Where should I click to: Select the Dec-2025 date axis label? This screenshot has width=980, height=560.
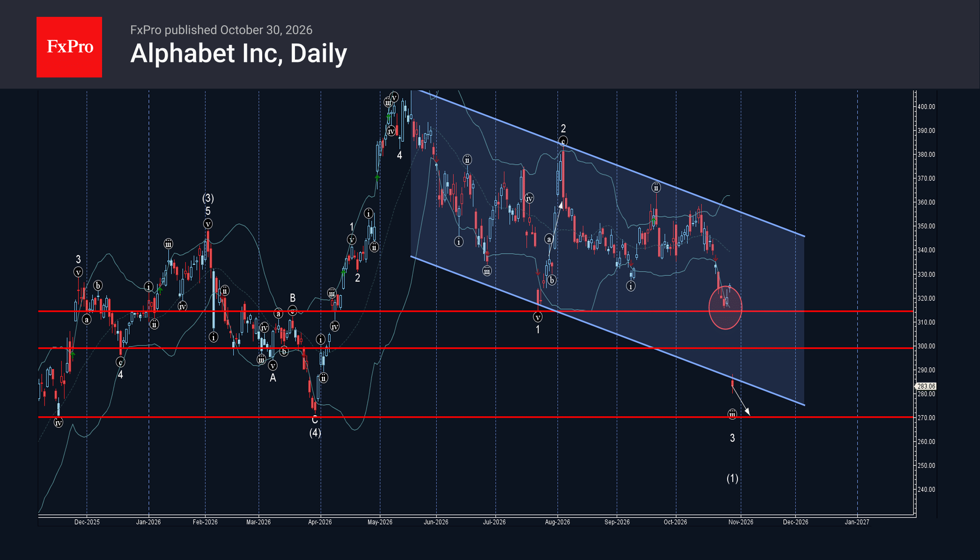pyautogui.click(x=87, y=522)
